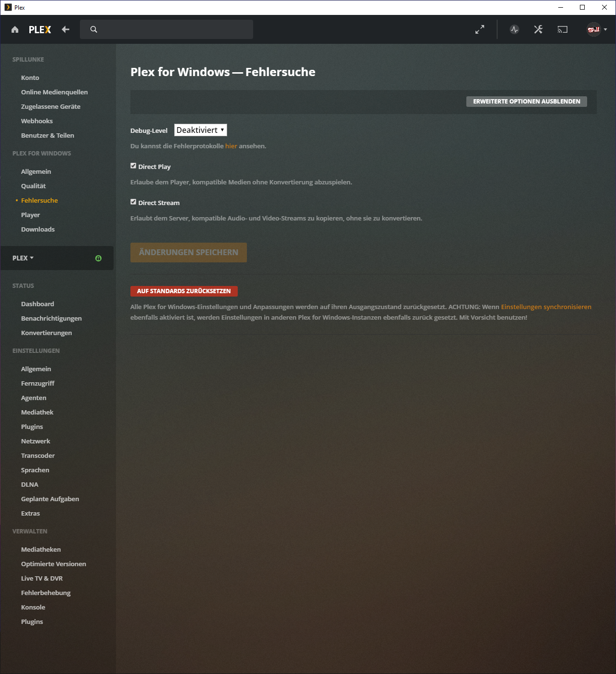
Task: Go back using the left arrow
Action: click(66, 29)
